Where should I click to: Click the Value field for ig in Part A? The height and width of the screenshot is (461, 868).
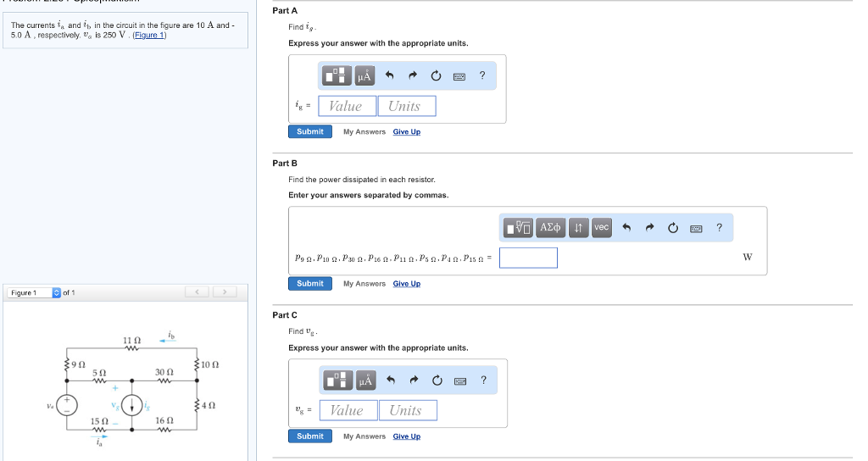[x=347, y=106]
